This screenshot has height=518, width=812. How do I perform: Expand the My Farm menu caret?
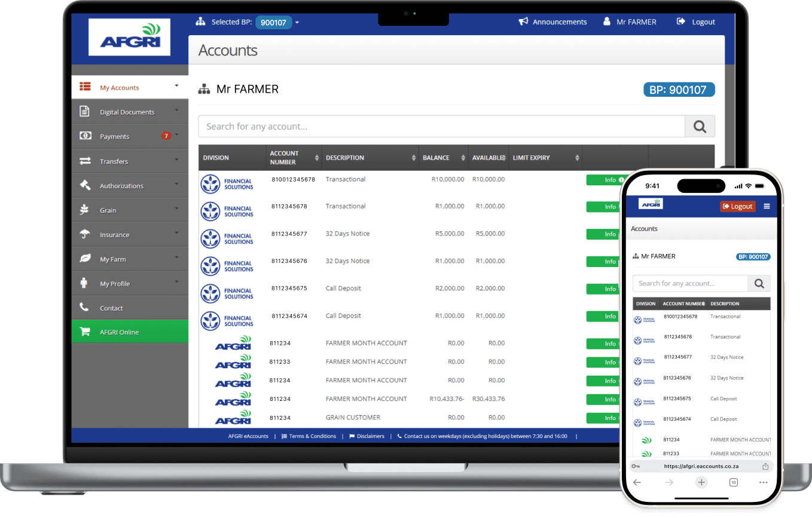coord(176,258)
